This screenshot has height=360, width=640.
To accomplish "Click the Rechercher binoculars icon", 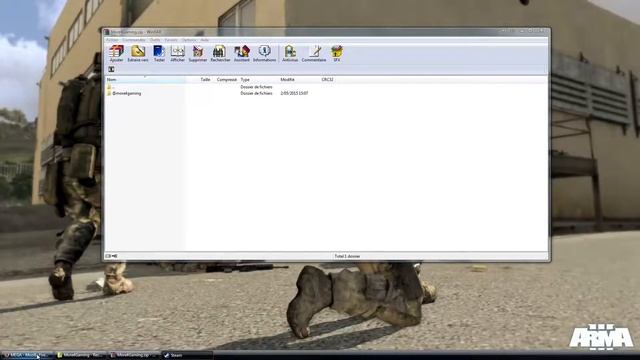I will coord(220,53).
